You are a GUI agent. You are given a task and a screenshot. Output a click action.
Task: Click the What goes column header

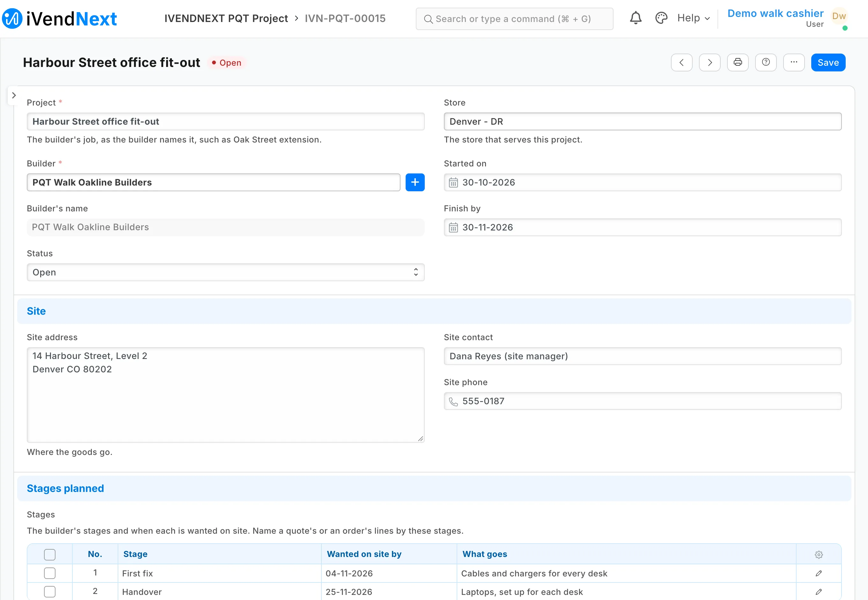pos(626,554)
